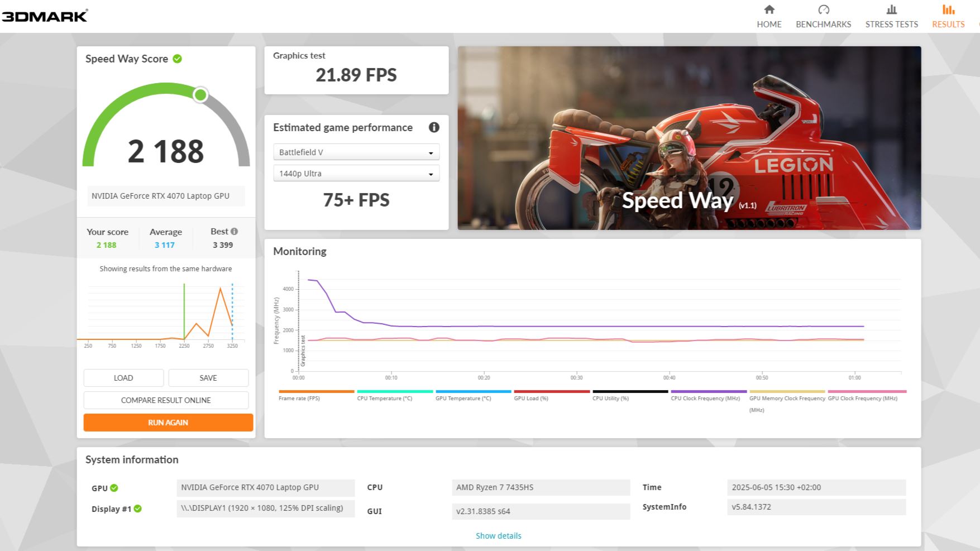Click the score gauge knob
The height and width of the screenshot is (551, 980).
point(200,95)
